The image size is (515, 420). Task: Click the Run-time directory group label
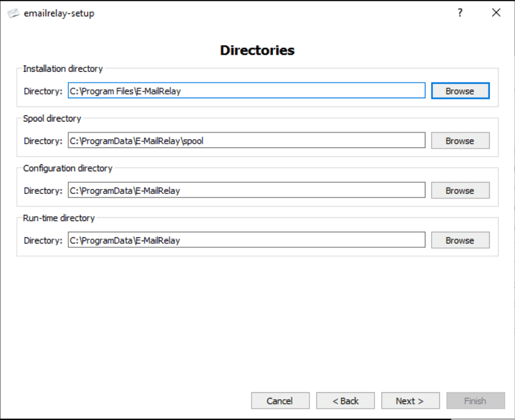point(59,218)
